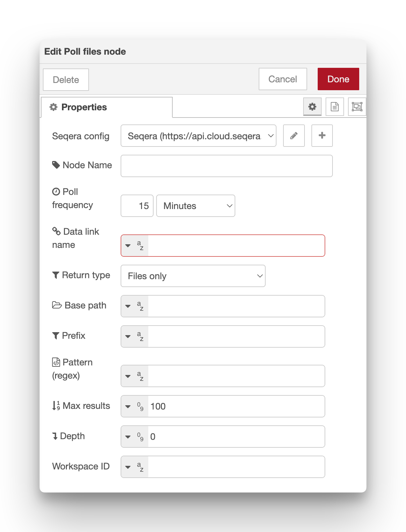Focus the Workspace ID text field
The width and height of the screenshot is (406, 532).
236,467
